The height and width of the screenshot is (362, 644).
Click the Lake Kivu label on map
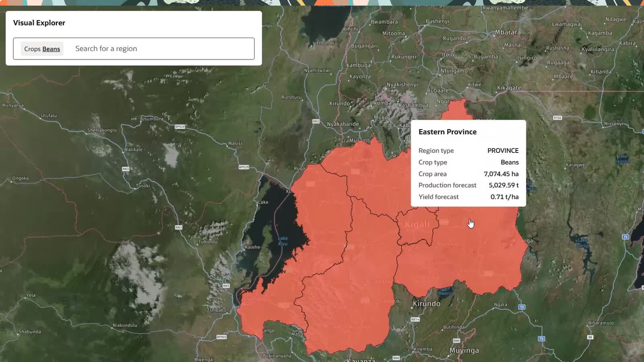pyautogui.click(x=283, y=241)
